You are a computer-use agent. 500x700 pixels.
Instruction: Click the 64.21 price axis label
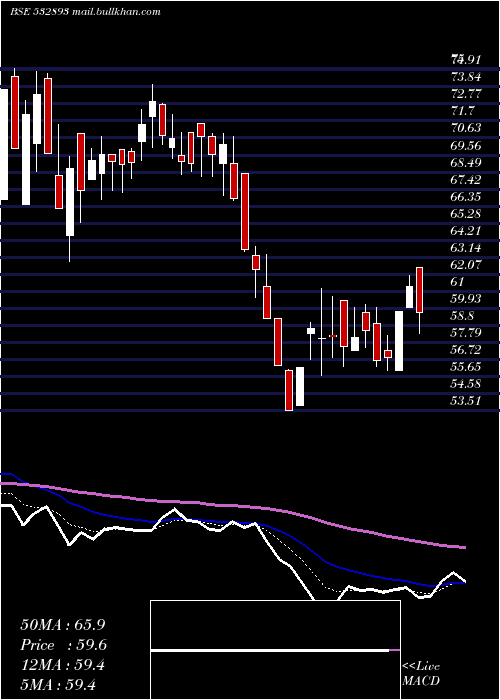tap(467, 230)
